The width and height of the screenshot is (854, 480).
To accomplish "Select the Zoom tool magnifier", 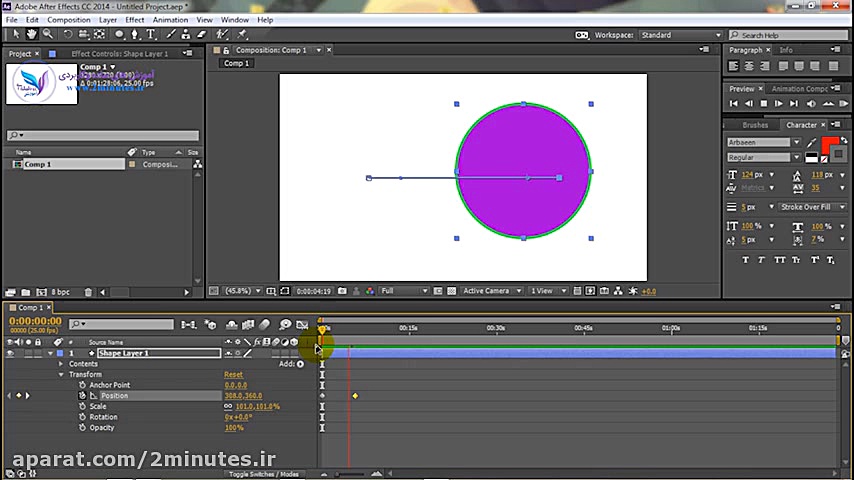I will [47, 34].
